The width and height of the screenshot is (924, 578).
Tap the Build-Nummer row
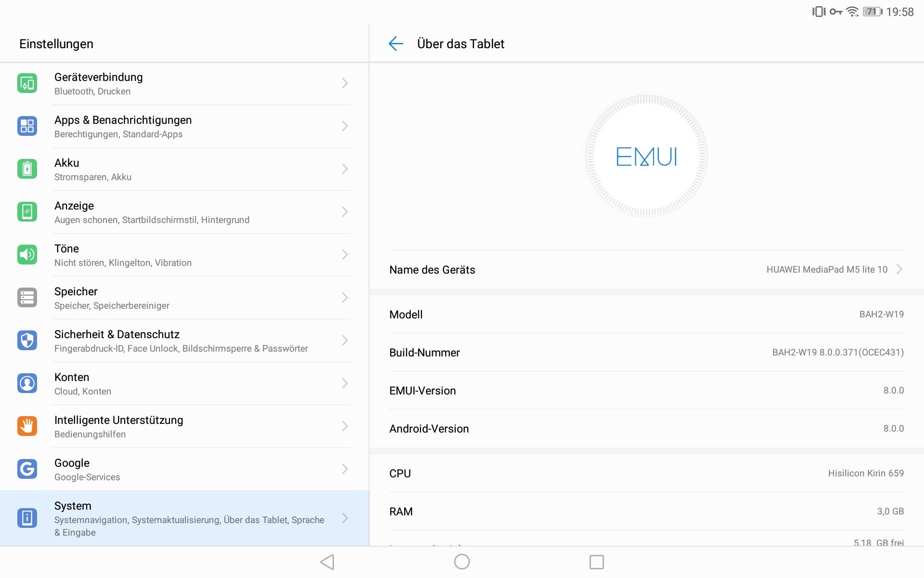[x=646, y=353]
